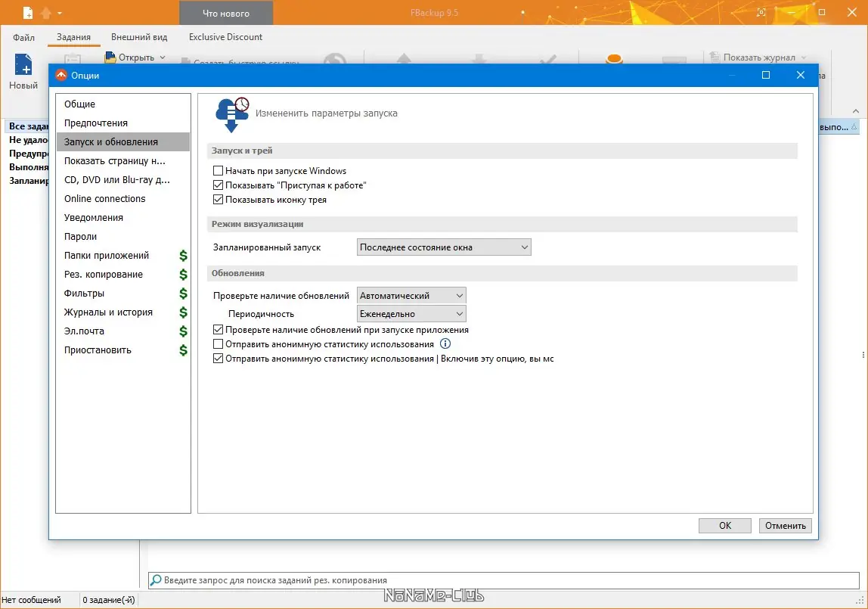The image size is (868, 609).
Task: Select Рез. копирование category
Action: point(123,274)
